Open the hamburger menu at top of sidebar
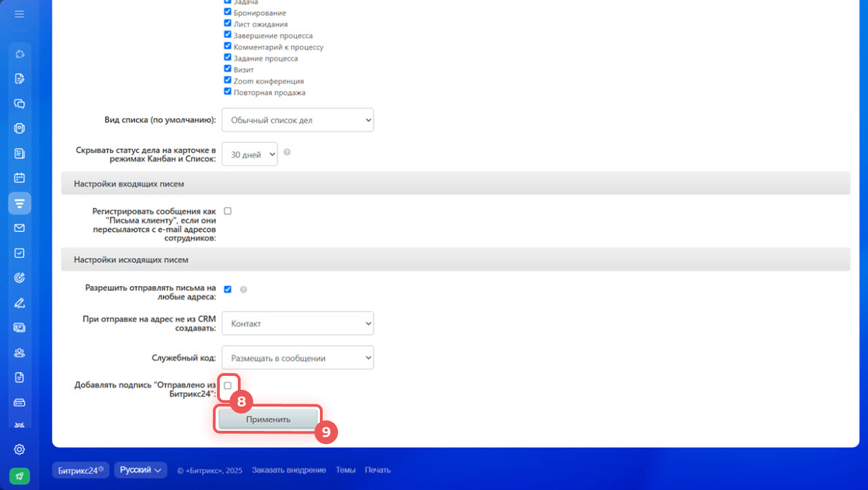 (19, 14)
